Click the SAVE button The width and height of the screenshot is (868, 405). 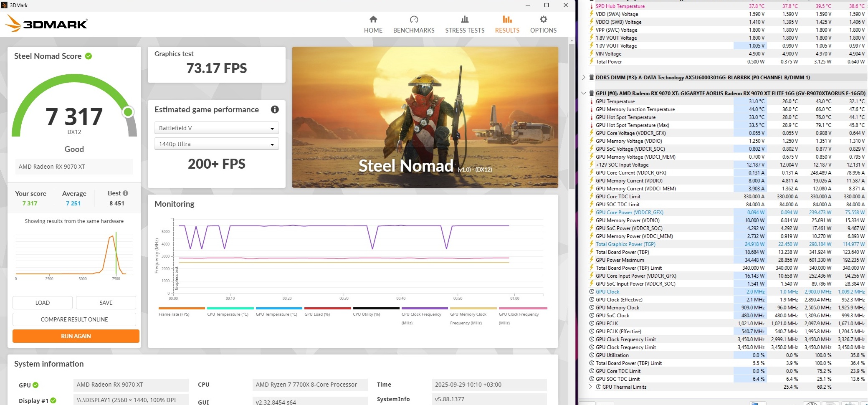click(106, 303)
